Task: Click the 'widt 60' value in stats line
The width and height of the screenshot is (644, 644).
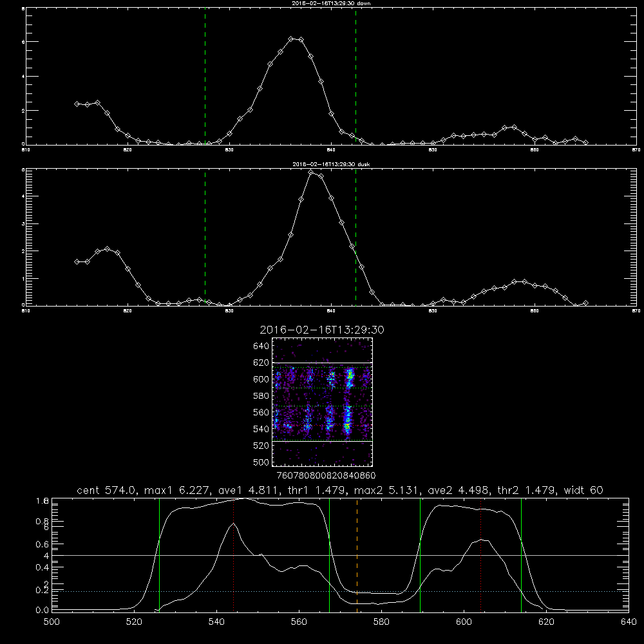Action: (x=583, y=490)
